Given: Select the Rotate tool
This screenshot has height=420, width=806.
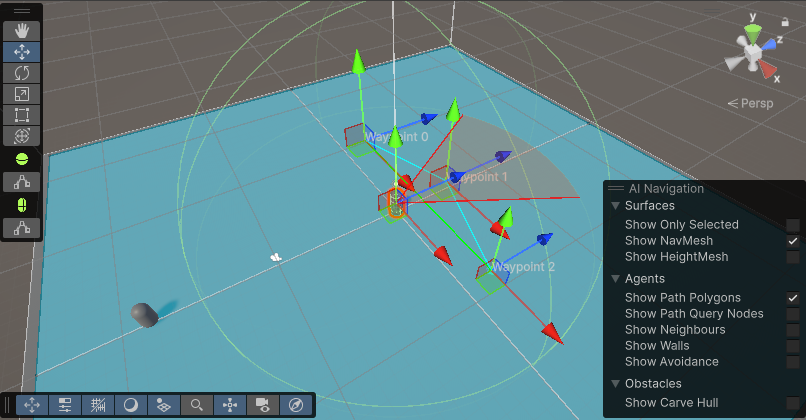Looking at the screenshot, I should click(22, 73).
